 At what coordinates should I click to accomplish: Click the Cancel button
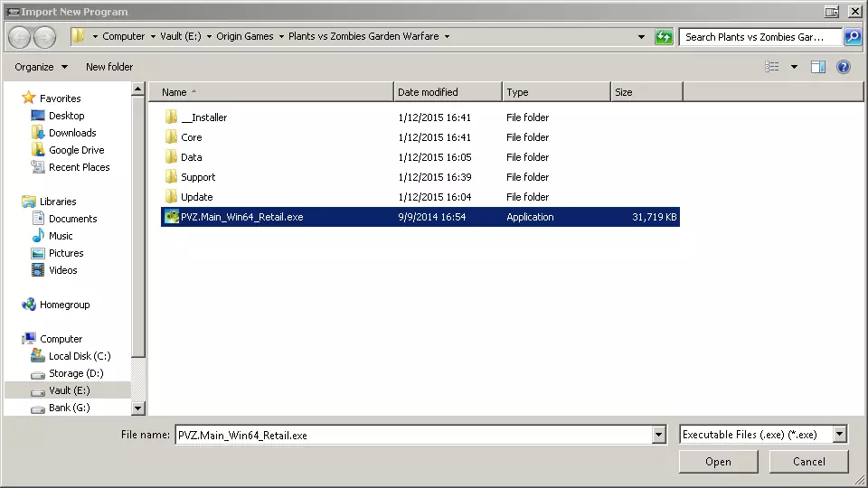[808, 462]
